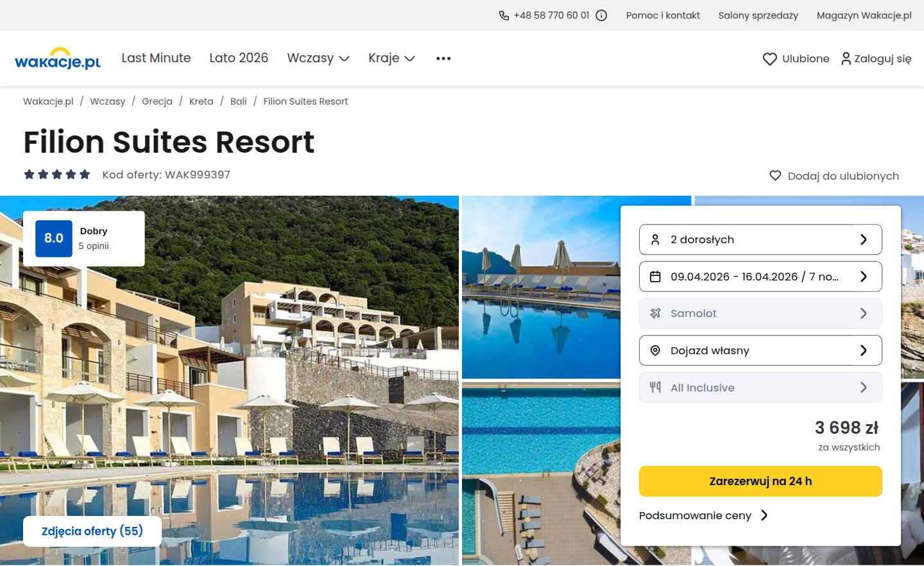
Task: Click the Kreta breadcrumb link
Action: pos(201,101)
